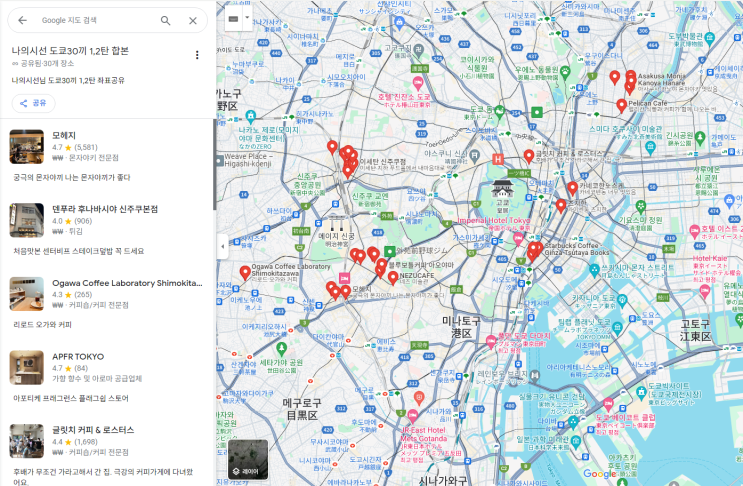Click the magnifier search icon

coord(165,20)
